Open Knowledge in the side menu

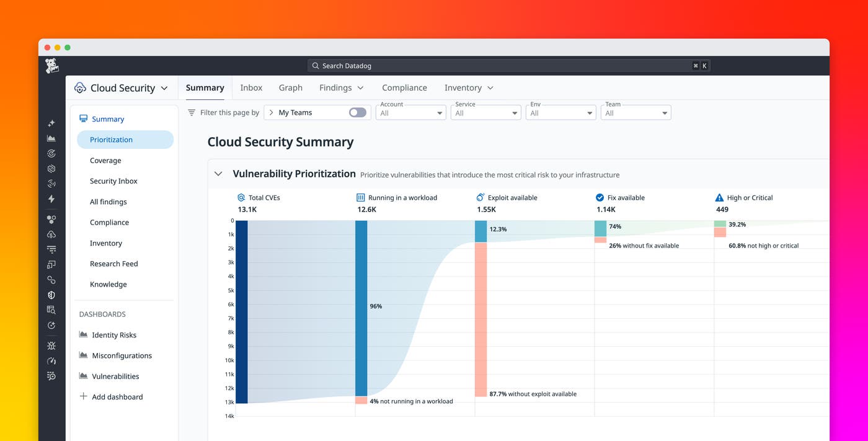coord(108,284)
